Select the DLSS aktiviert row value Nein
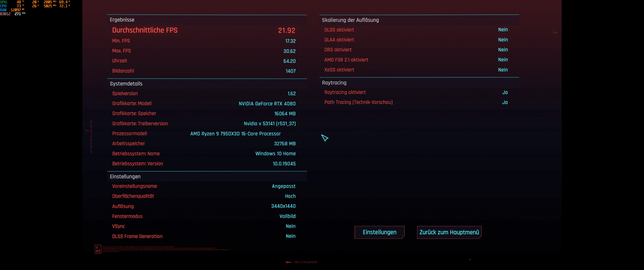644x270 pixels. click(502, 30)
